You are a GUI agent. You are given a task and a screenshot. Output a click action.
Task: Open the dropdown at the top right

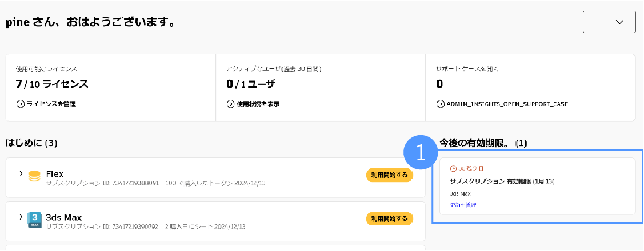point(609,22)
